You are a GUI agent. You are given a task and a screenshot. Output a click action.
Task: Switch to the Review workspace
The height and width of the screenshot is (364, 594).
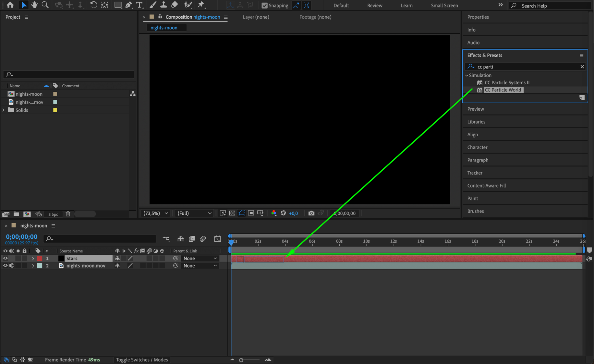[x=374, y=5]
